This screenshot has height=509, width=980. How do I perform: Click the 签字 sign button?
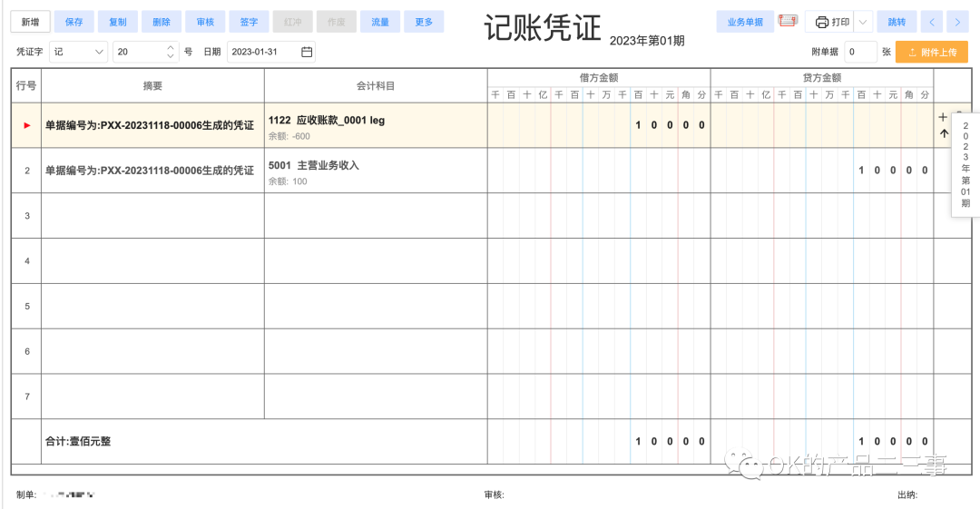(x=249, y=22)
